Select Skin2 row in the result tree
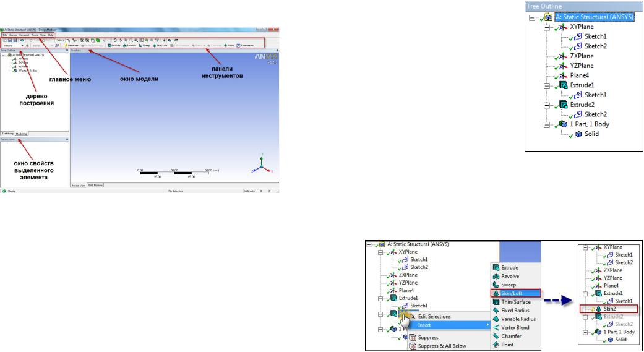The image size is (644, 352). [x=609, y=309]
